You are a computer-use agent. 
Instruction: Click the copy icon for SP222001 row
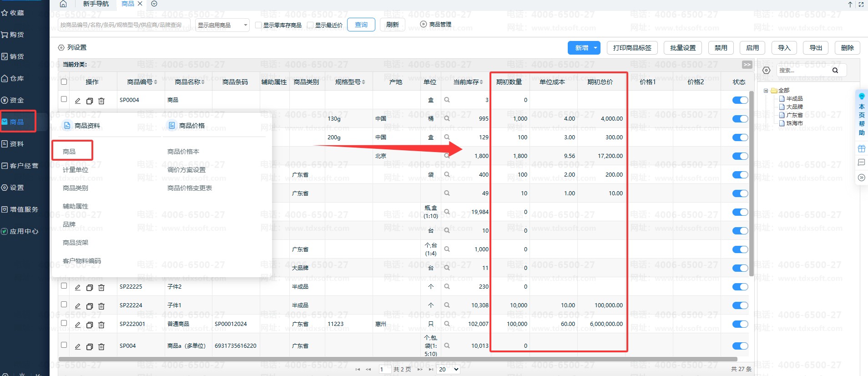pos(90,325)
